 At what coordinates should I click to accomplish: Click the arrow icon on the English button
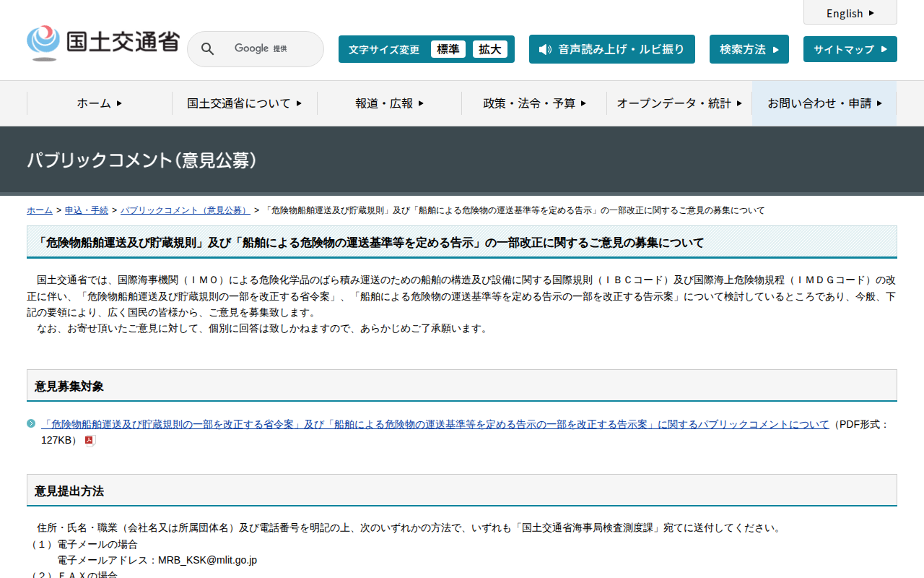[871, 13]
